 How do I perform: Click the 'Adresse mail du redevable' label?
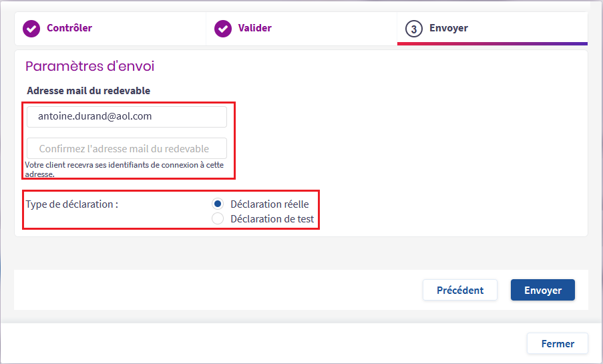(88, 90)
